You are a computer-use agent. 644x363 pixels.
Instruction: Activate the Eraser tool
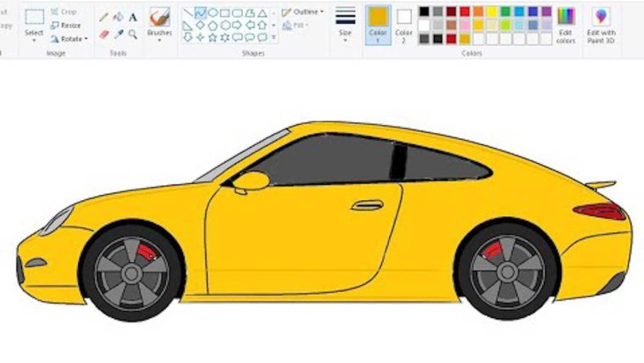(x=103, y=35)
